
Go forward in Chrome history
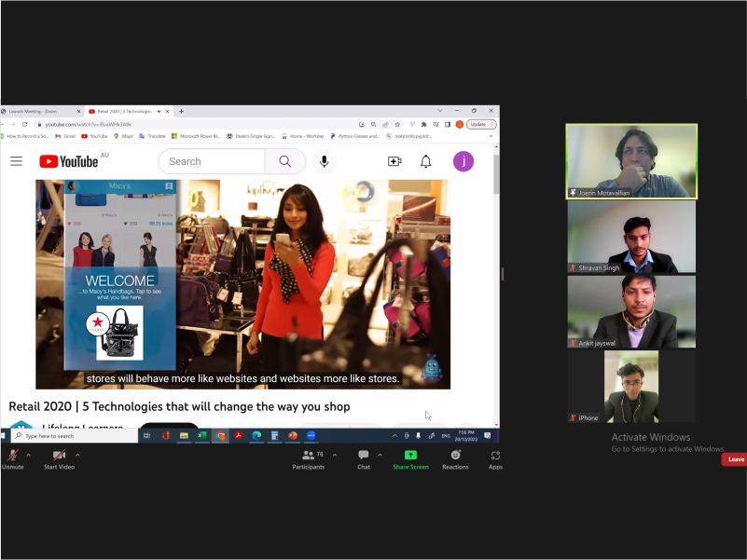coord(13,124)
